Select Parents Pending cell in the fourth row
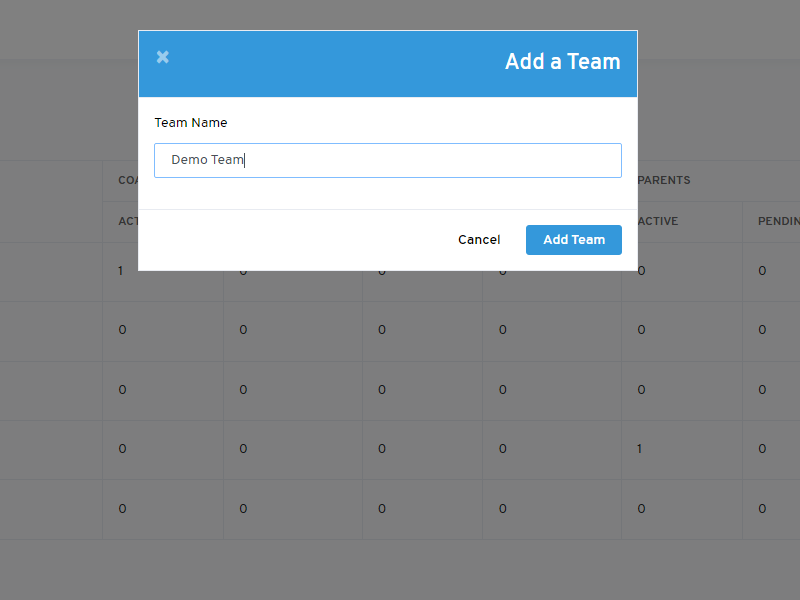Image resolution: width=800 pixels, height=600 pixels. coord(762,449)
